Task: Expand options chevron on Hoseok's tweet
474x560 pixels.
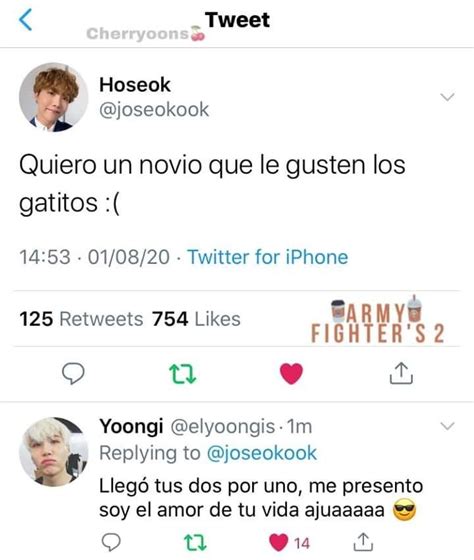Action: [x=447, y=97]
